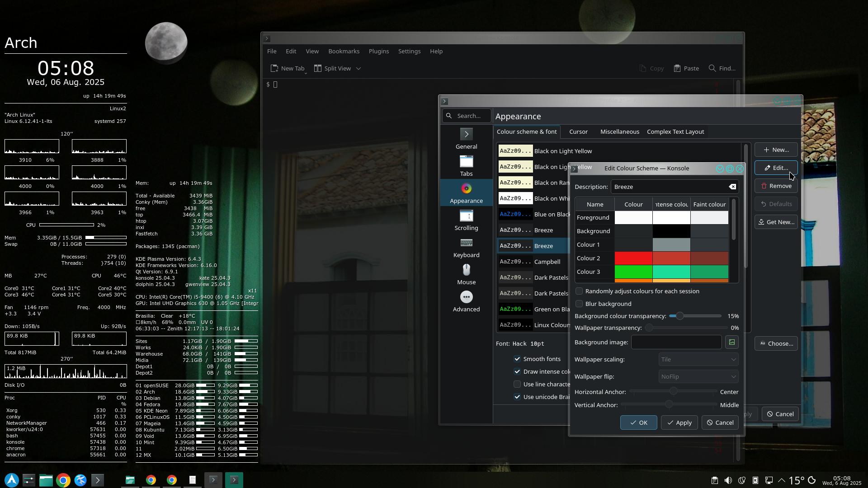Adjust the Background colour transparency slider

click(695, 316)
